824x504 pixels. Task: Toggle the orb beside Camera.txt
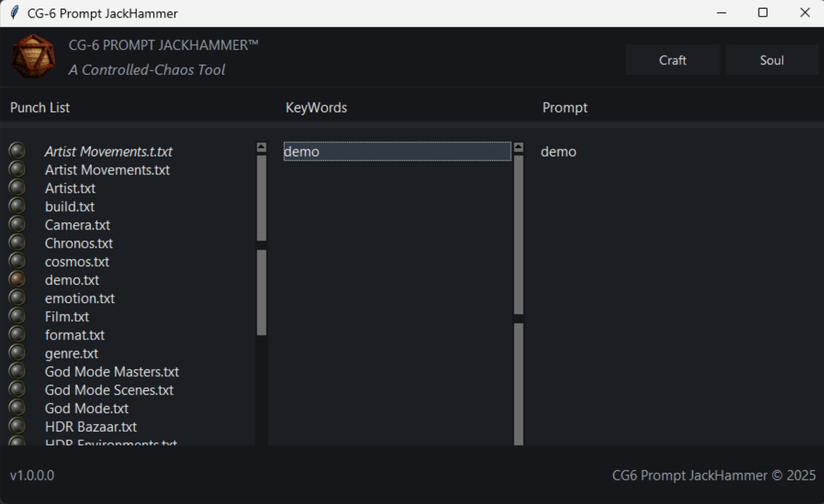point(17,224)
